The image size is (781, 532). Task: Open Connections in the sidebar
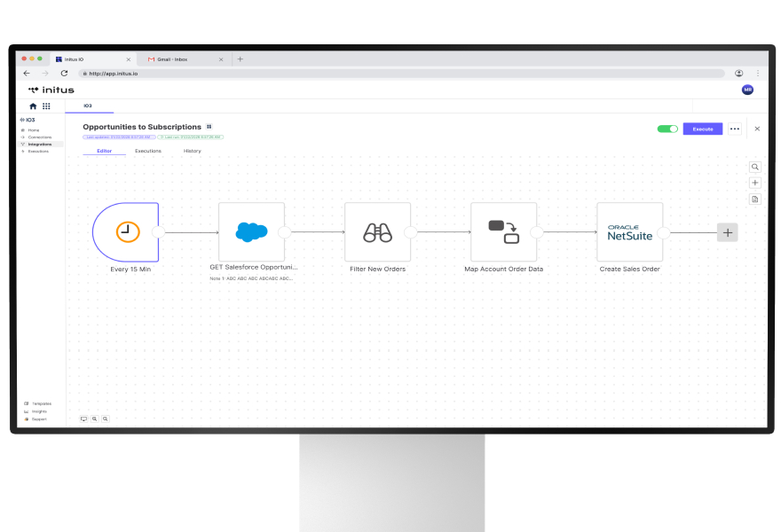(40, 137)
